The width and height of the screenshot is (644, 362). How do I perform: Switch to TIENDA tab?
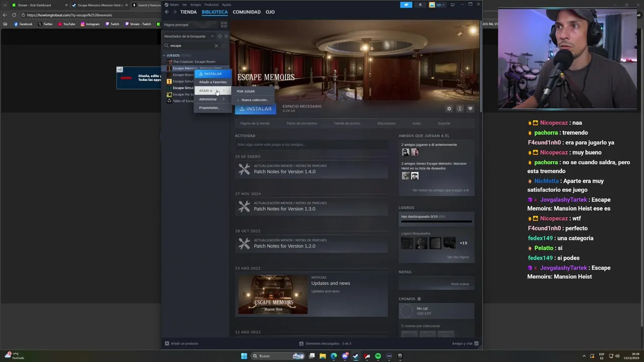pyautogui.click(x=188, y=12)
